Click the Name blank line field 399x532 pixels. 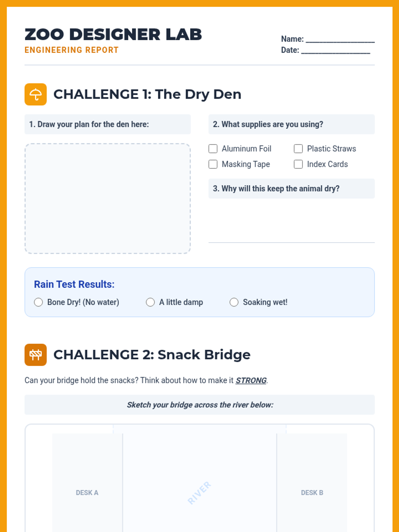[340, 39]
